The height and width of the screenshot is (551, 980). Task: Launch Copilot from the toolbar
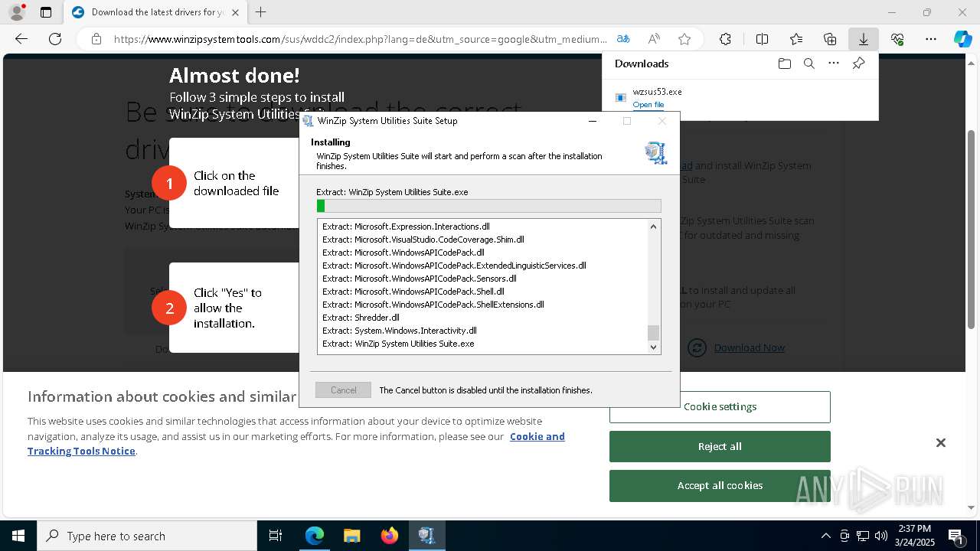pos(962,39)
